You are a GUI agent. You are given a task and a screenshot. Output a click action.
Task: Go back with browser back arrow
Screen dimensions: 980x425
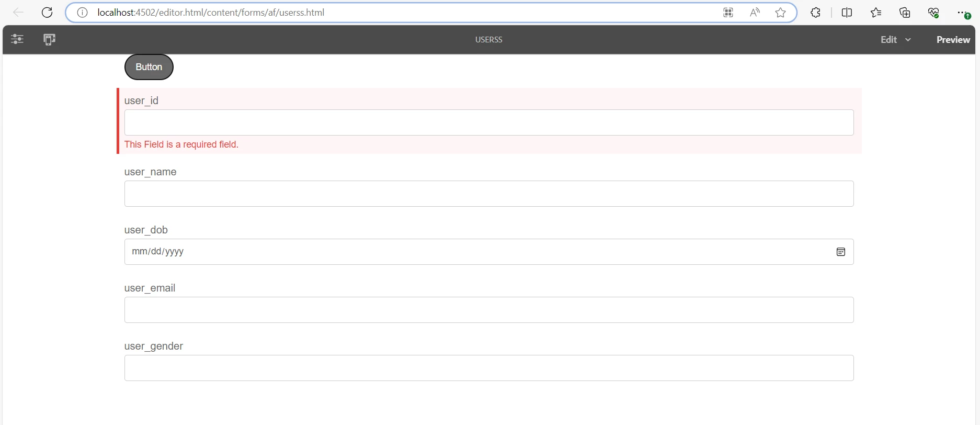pos(18,13)
